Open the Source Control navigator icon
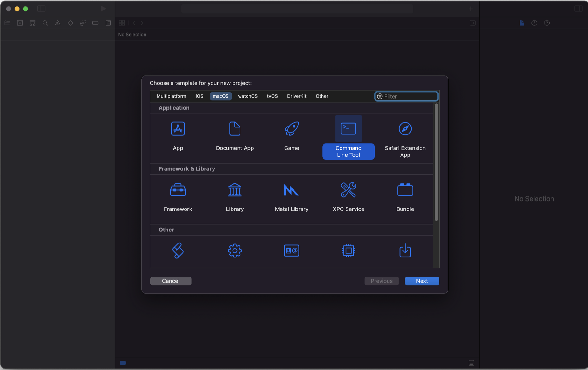The height and width of the screenshot is (370, 588). [x=20, y=23]
